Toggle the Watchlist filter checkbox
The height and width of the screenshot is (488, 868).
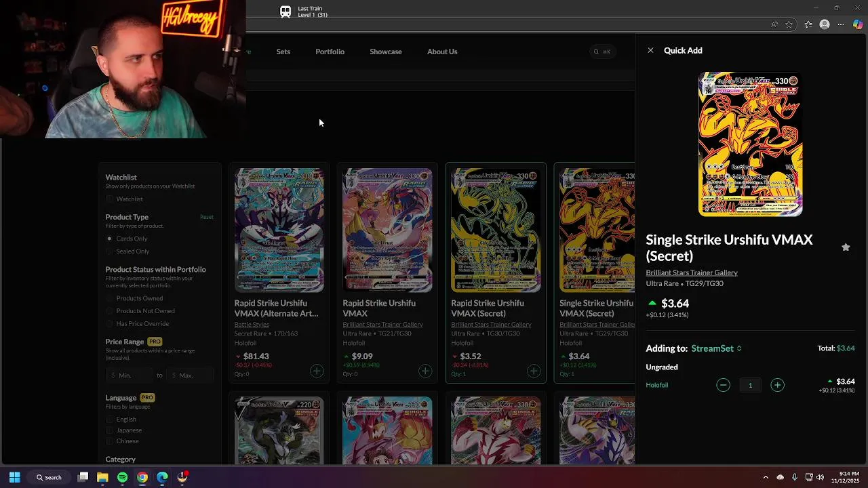click(x=110, y=199)
